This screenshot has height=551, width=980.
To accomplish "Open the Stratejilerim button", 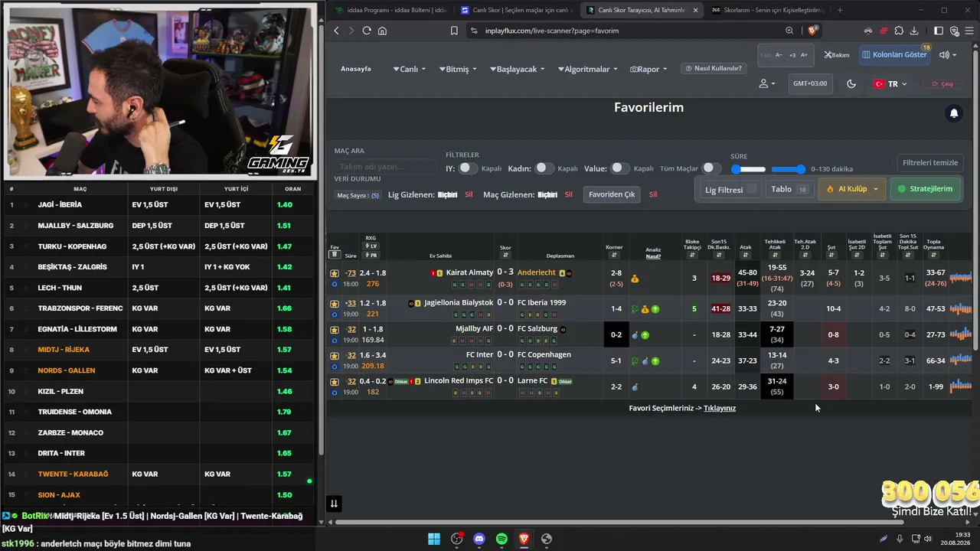I will pos(926,189).
